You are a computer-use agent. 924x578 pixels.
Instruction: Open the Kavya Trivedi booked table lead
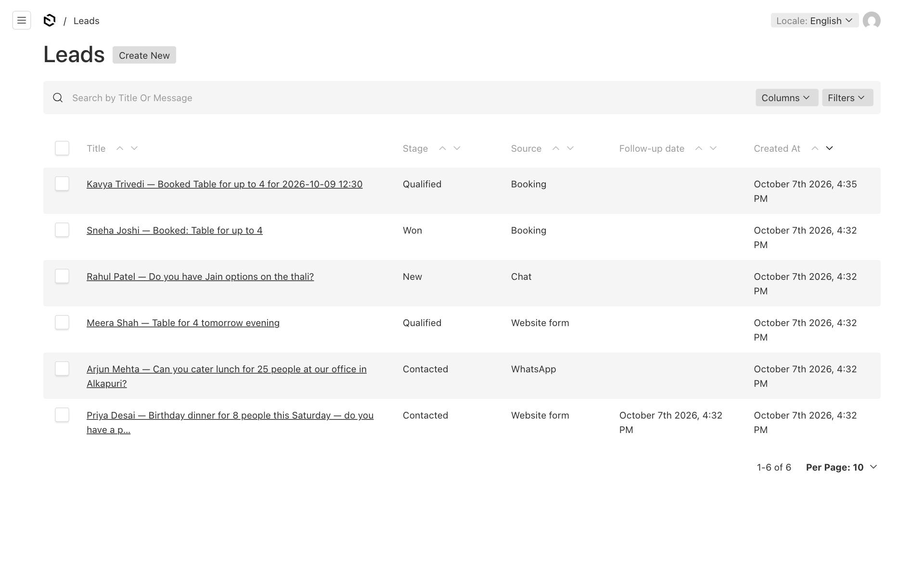(224, 184)
